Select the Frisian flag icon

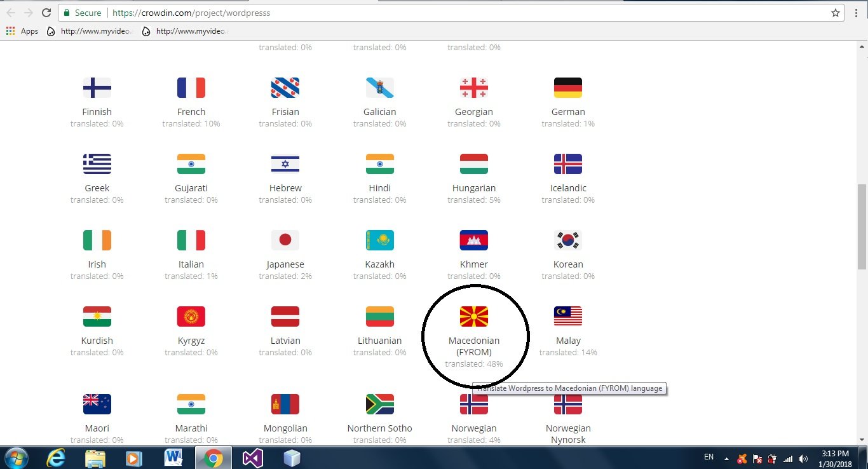(285, 88)
